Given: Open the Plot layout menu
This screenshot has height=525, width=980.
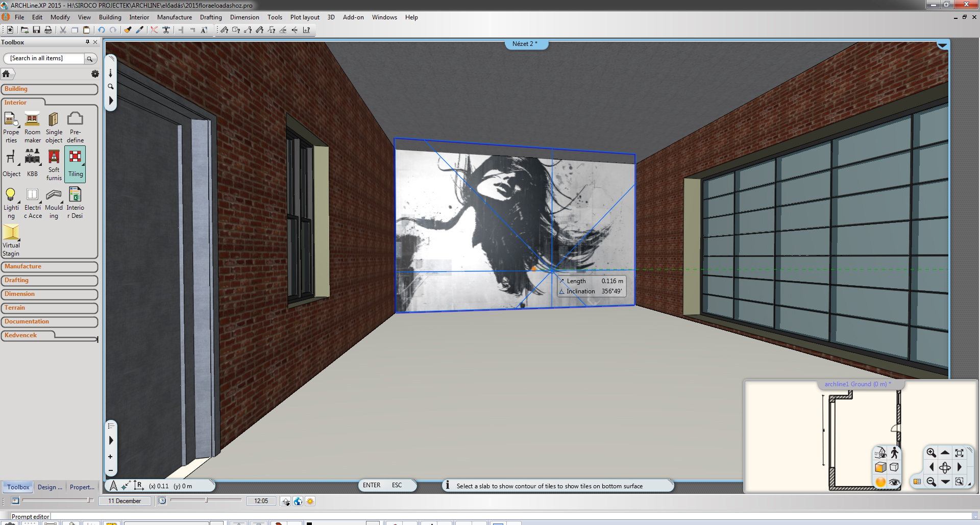Looking at the screenshot, I should (x=305, y=17).
